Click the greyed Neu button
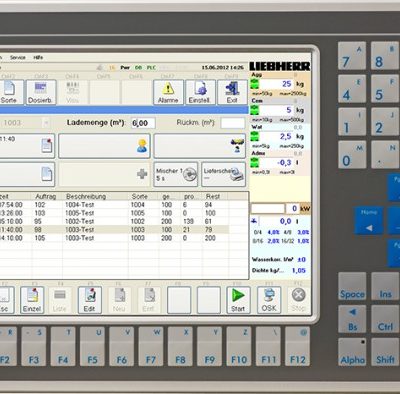The height and width of the screenshot is (394, 400). click(119, 300)
